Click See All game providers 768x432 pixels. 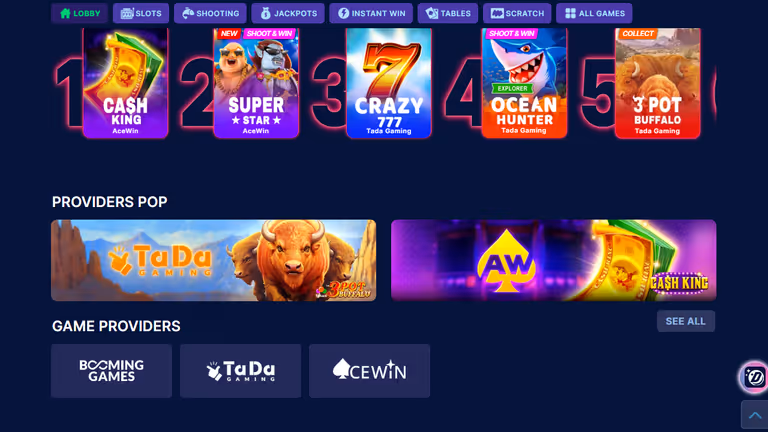click(686, 321)
